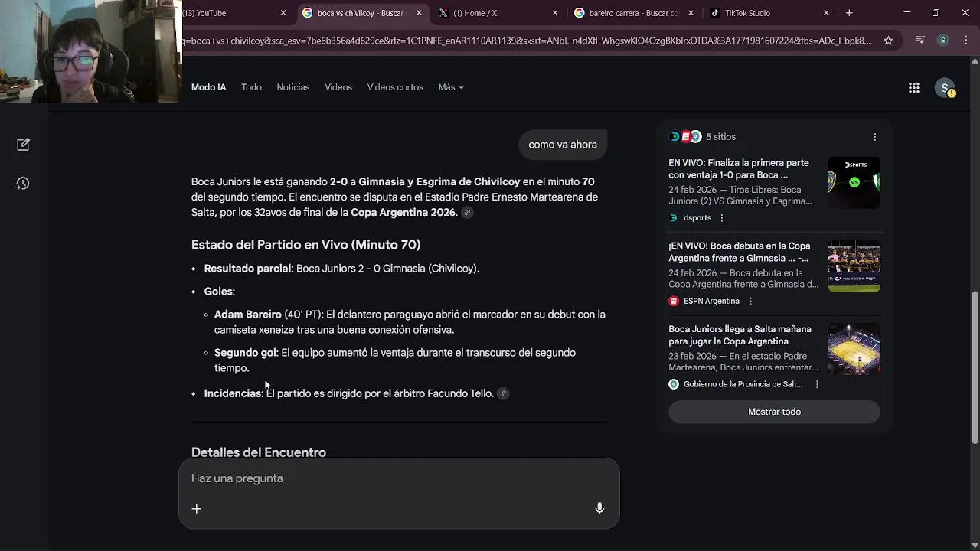
Task: Open EN VIVO Finaliza la primera parte article
Action: (740, 169)
